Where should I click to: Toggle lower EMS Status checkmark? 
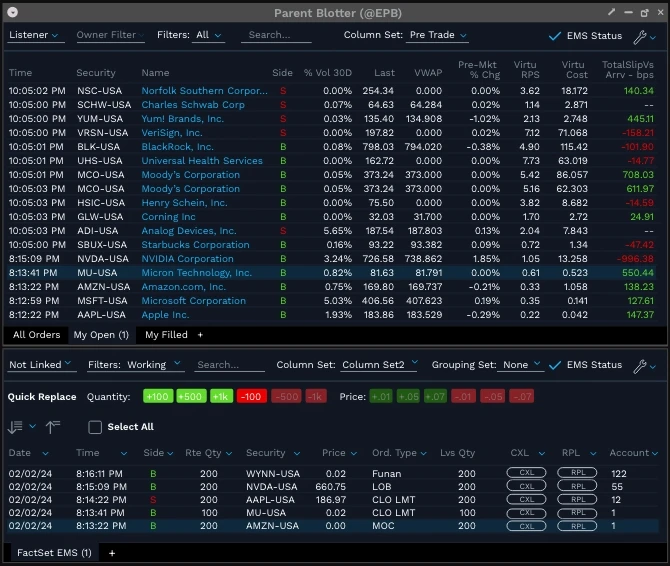pyautogui.click(x=555, y=365)
